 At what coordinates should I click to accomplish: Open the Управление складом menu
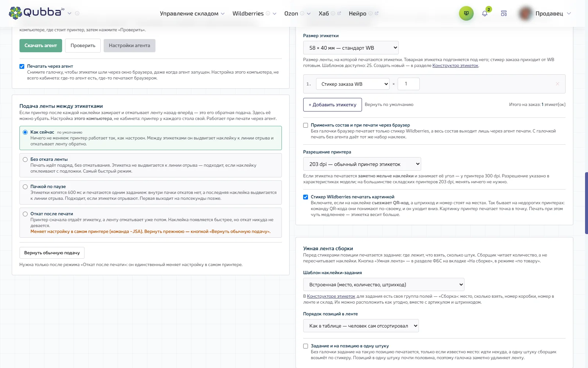pos(192,13)
